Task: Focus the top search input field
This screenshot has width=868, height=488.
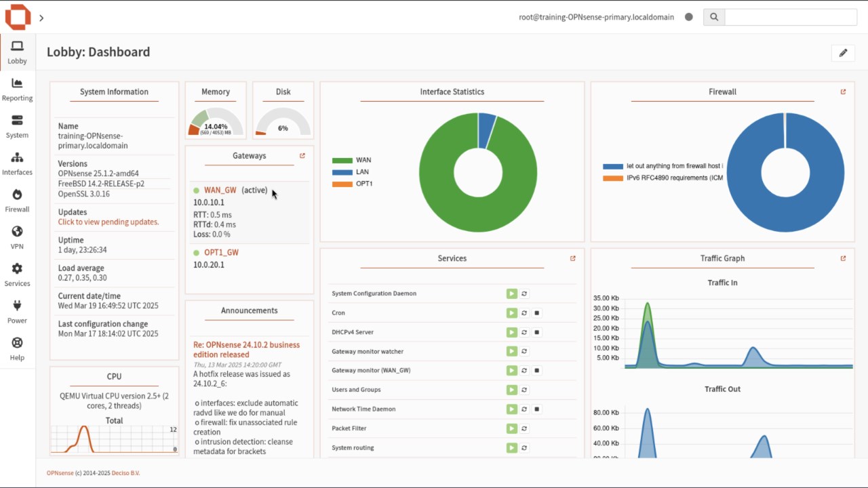Action: tap(791, 17)
